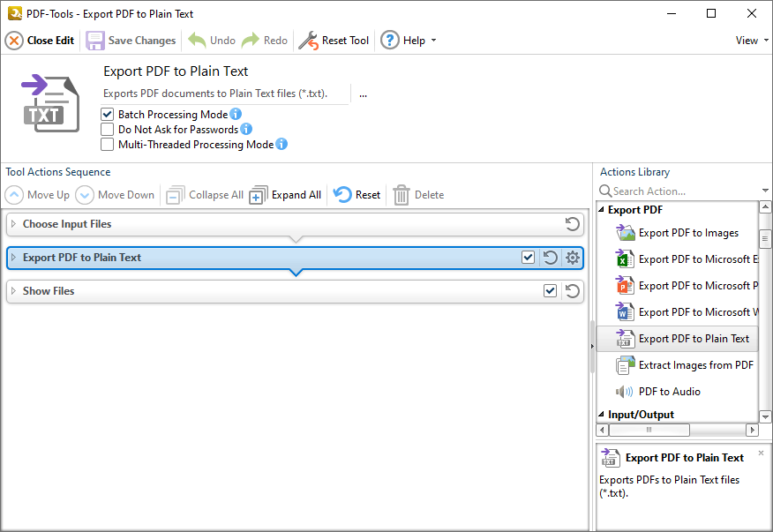Uncheck Batch Processing Mode

107,115
